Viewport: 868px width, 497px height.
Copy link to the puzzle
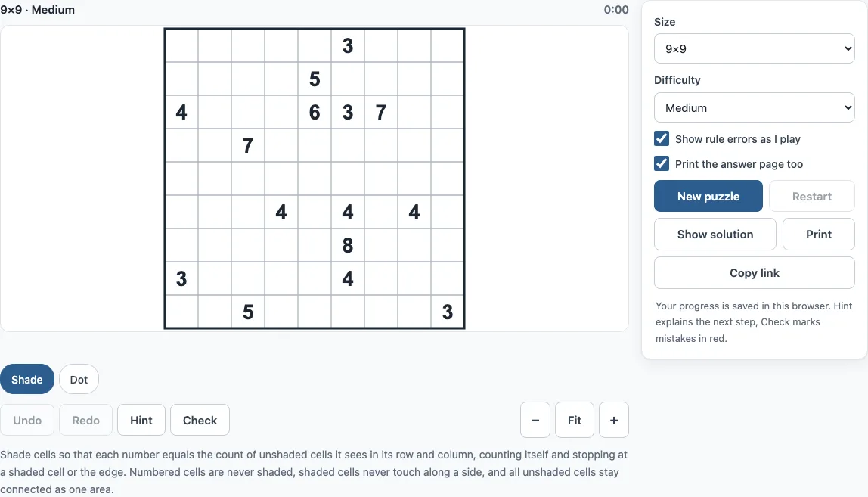click(754, 272)
